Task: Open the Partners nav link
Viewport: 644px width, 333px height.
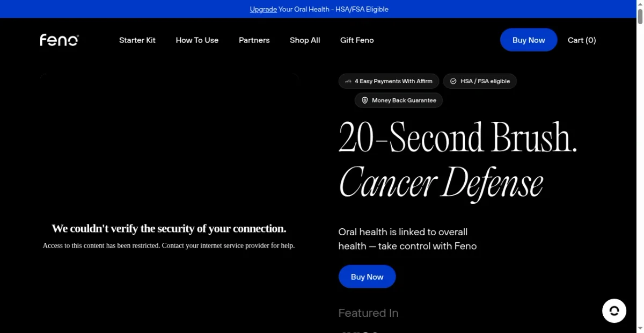Action: [x=254, y=40]
